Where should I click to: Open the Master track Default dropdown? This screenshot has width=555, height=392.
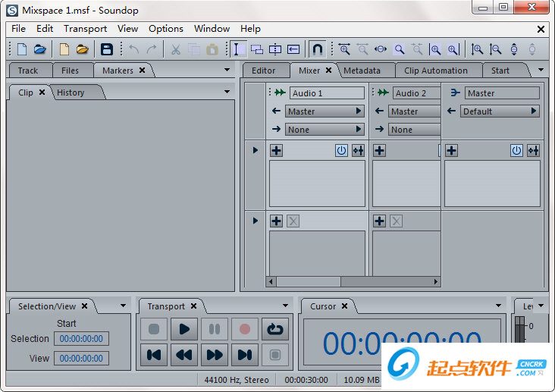click(500, 111)
